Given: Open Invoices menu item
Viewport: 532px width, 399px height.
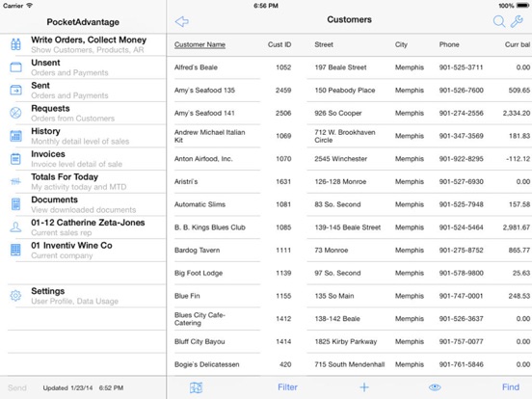Looking at the screenshot, I should [83, 158].
